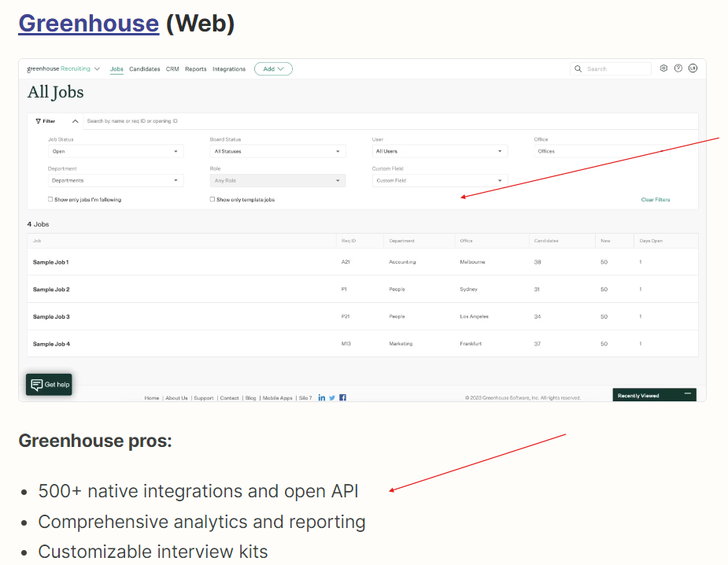Open the Job Status dropdown showing Open
728x565 pixels.
[116, 151]
